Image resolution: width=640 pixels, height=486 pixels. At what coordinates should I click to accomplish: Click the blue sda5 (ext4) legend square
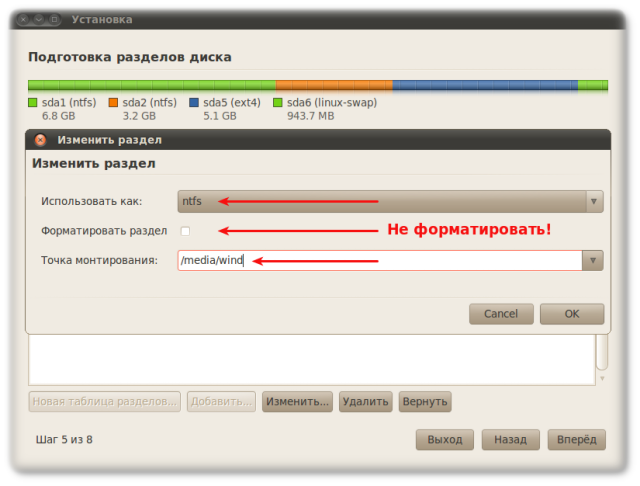pyautogui.click(x=195, y=102)
